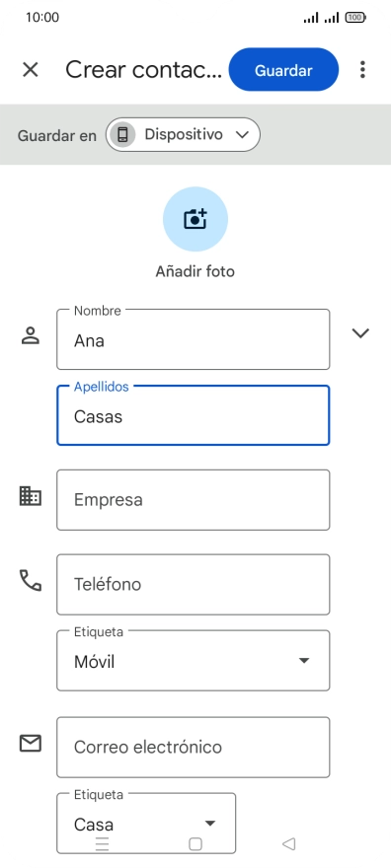Focus the Nombre field containing Ana
Screen dimensions: 391x868
tap(194, 339)
